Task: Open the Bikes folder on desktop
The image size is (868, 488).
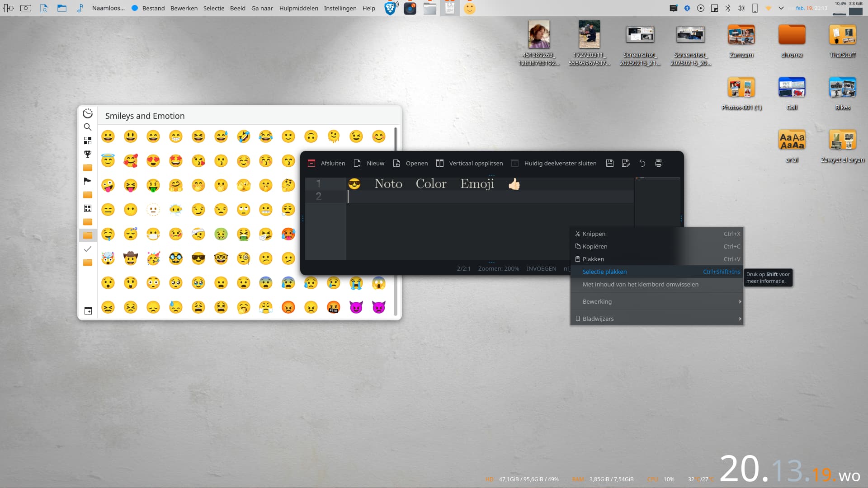Action: pyautogui.click(x=842, y=93)
